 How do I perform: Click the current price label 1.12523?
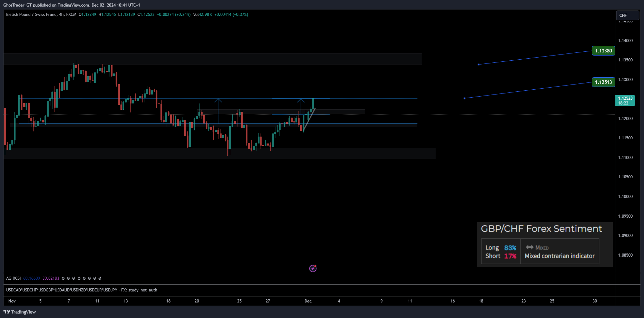pos(625,100)
